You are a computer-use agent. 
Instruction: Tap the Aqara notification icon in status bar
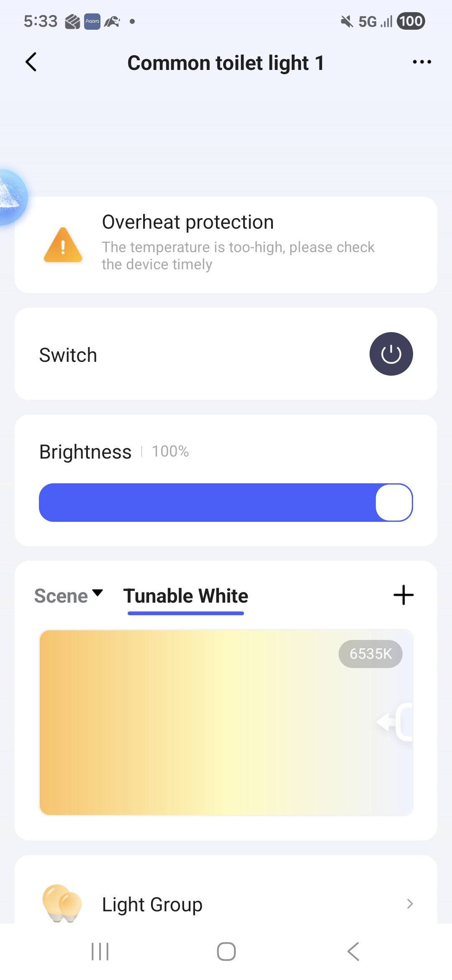pos(92,21)
